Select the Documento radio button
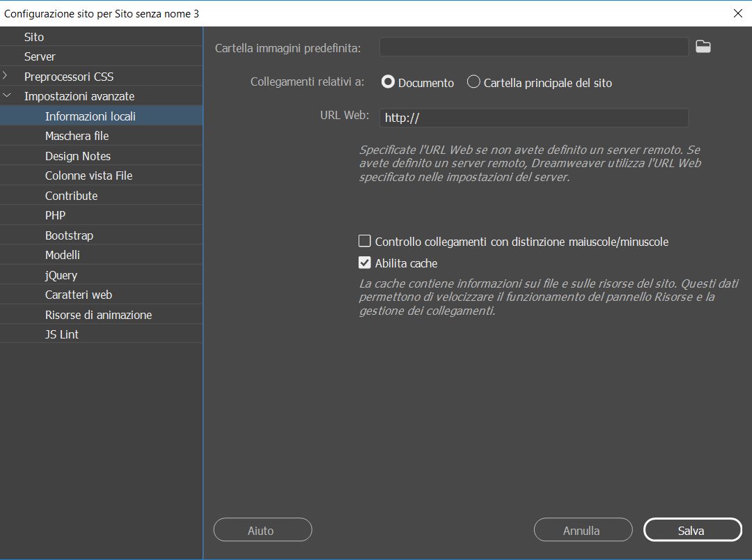Viewport: 752px width, 560px height. coord(388,81)
